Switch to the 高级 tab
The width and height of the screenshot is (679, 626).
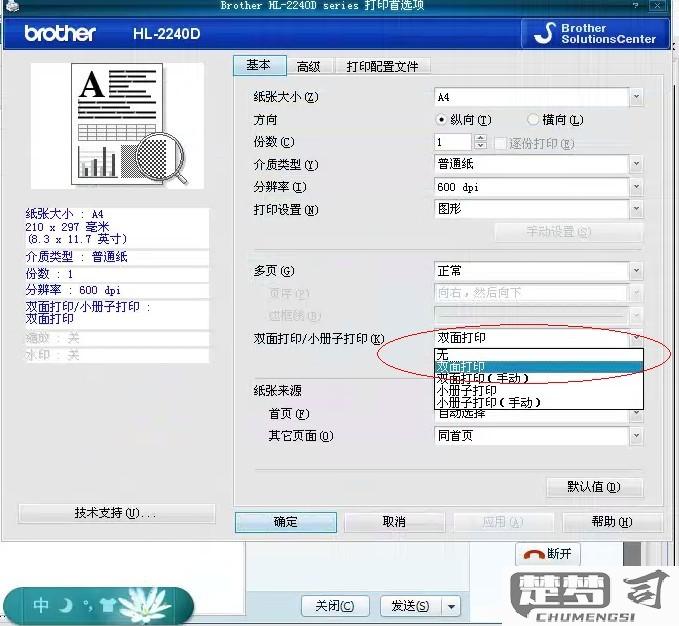pyautogui.click(x=309, y=67)
